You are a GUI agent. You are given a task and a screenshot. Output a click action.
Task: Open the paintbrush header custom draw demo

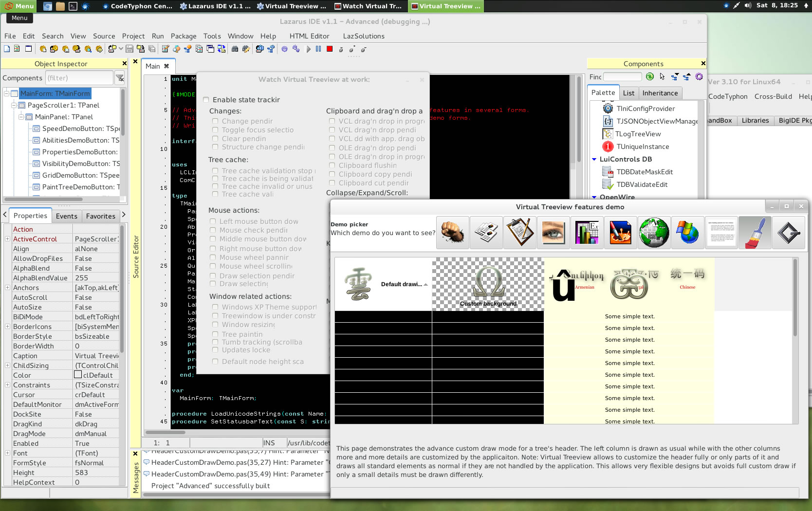(755, 233)
